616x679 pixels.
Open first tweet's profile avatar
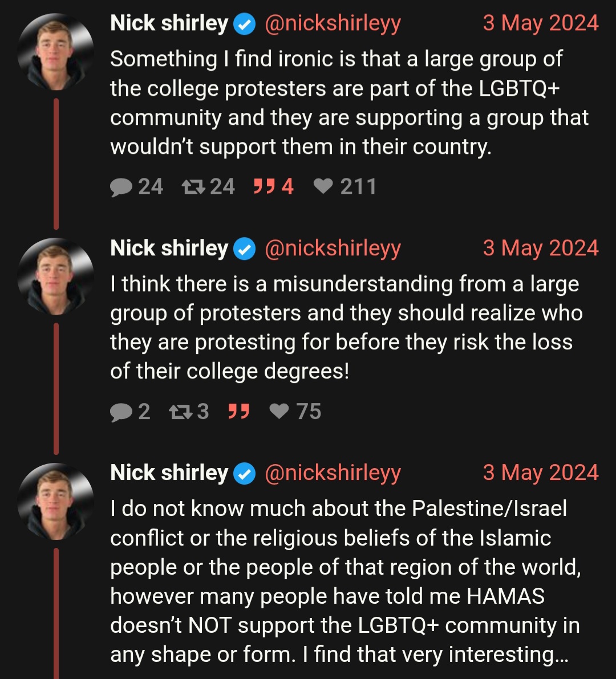pos(55,52)
